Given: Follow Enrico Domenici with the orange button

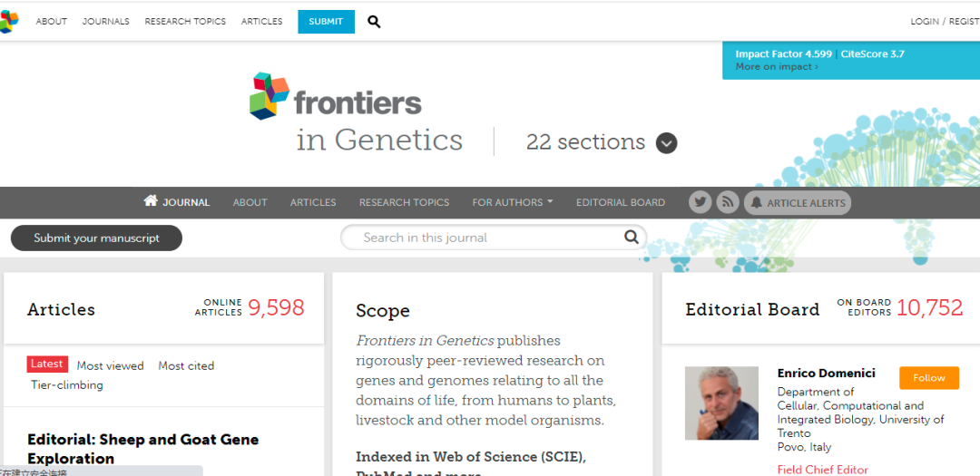Looking at the screenshot, I should [928, 378].
